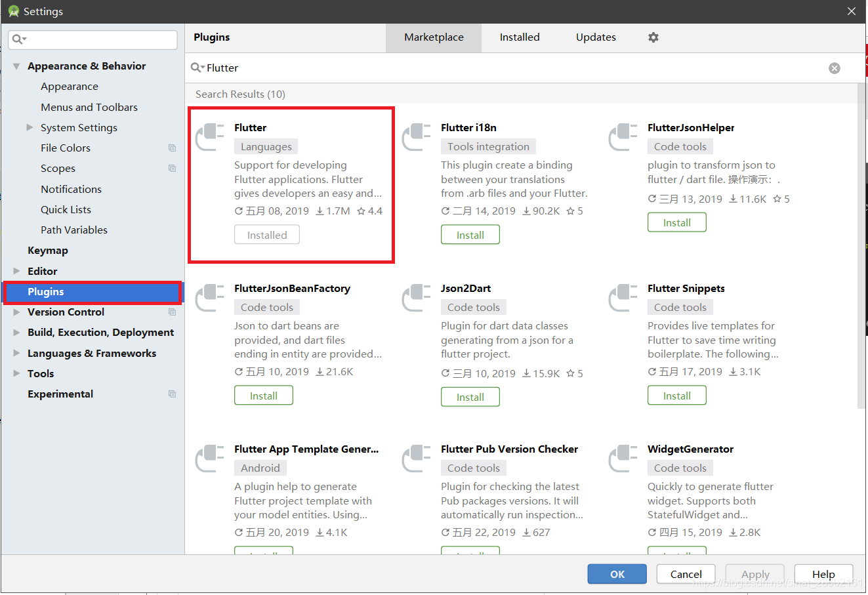868x595 pixels.
Task: Click the search magnifier in plugin search
Action: coord(197,68)
